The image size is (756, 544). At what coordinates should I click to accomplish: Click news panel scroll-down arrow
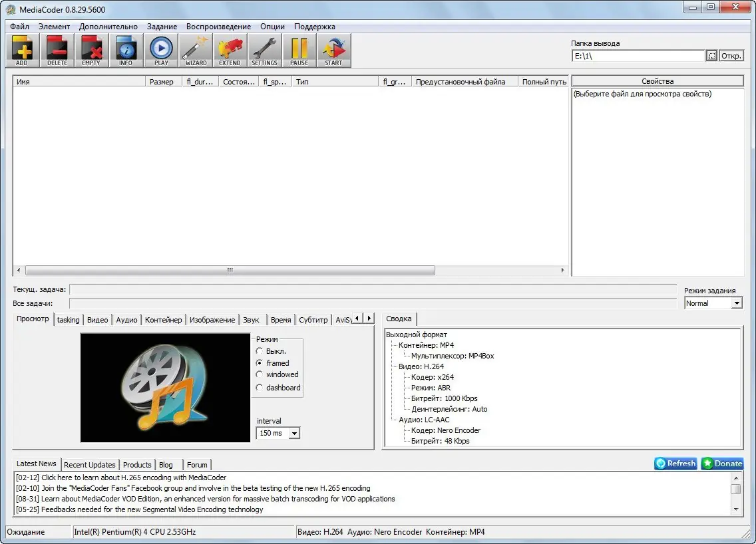pos(736,509)
